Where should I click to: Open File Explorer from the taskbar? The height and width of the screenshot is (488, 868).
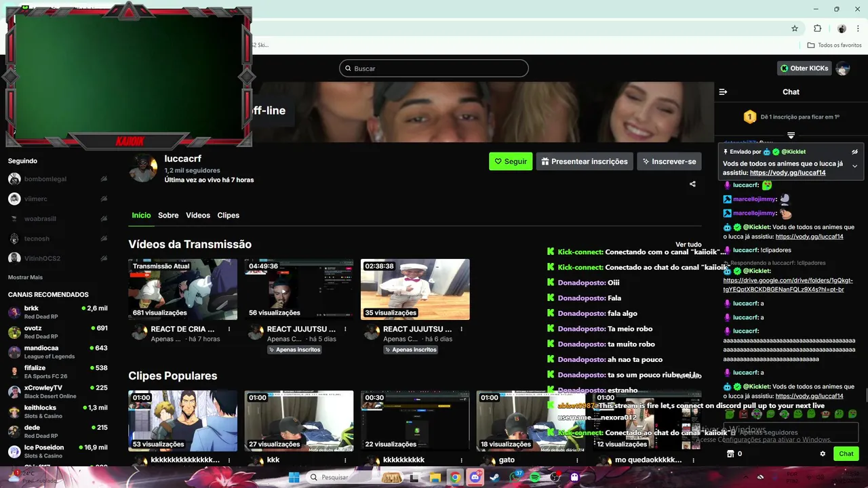(x=435, y=477)
